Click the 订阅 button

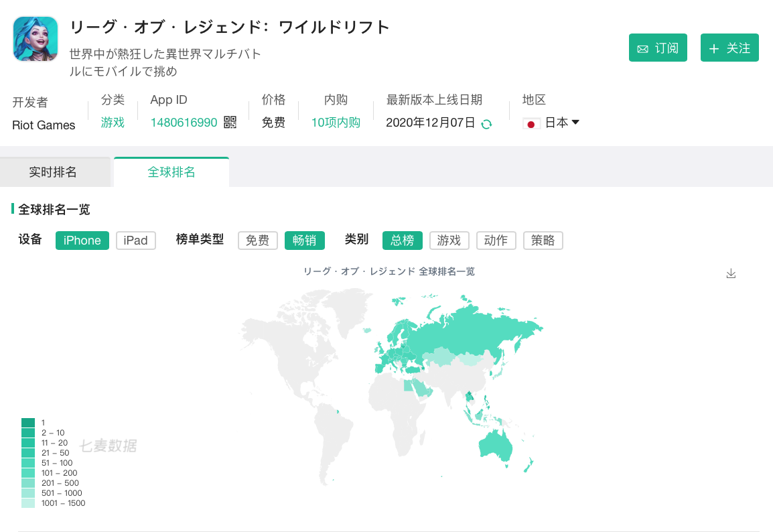pyautogui.click(x=658, y=48)
